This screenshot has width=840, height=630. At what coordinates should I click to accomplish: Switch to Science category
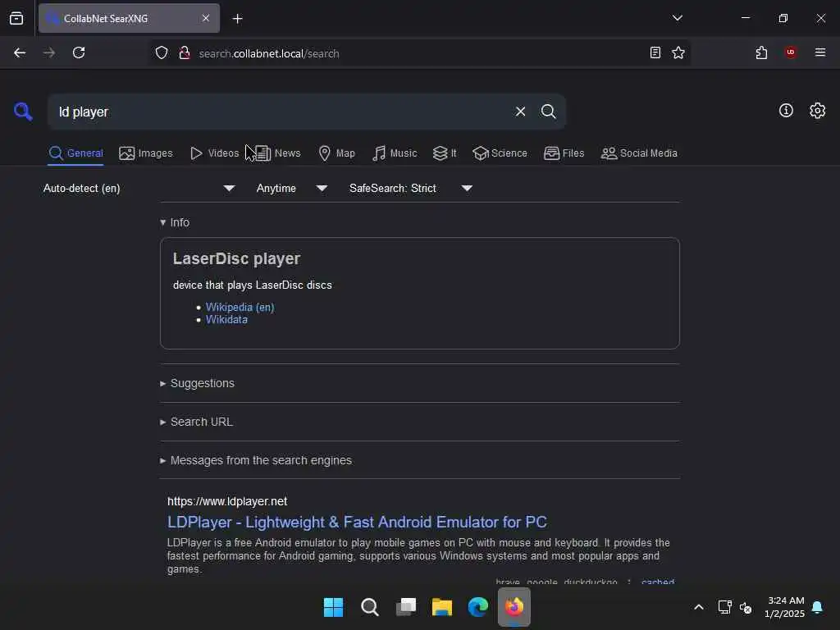coord(500,153)
